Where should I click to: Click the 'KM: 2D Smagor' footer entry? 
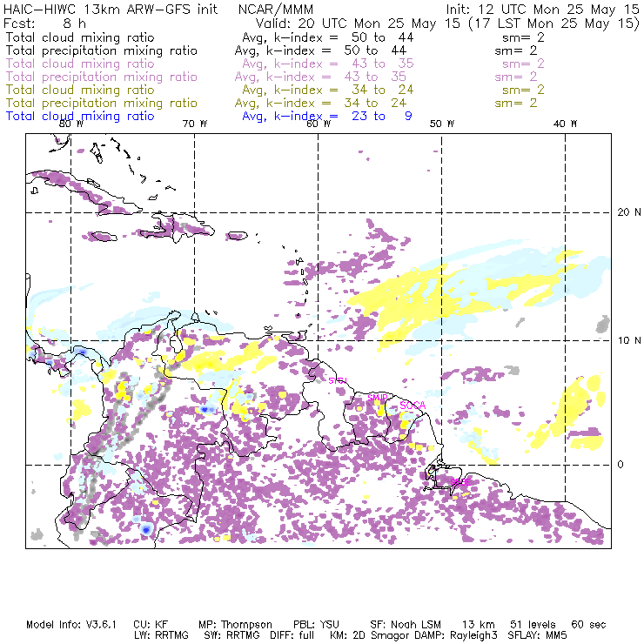click(368, 635)
